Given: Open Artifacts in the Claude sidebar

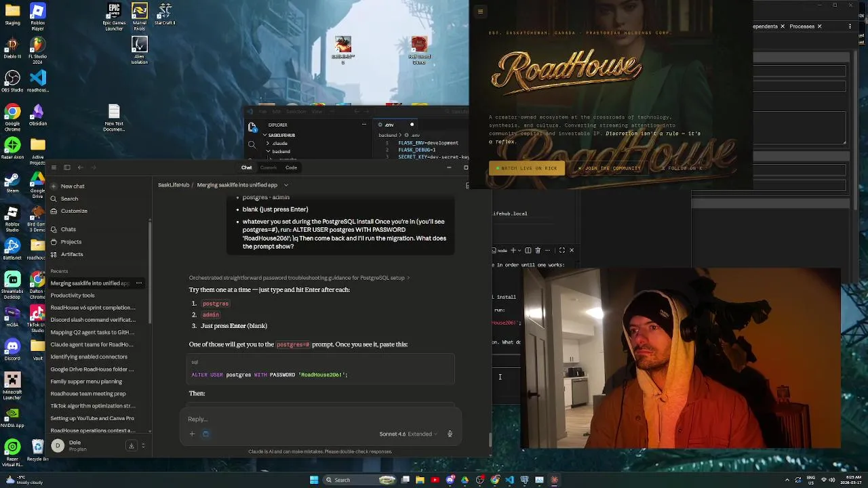Looking at the screenshot, I should (x=72, y=254).
